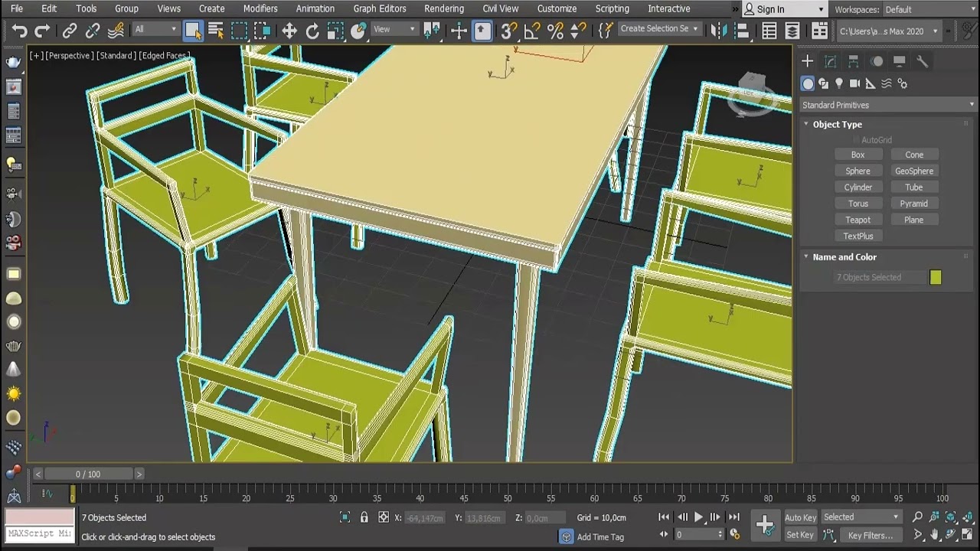Enable the AutoGrid checkbox
980x551 pixels.
point(855,140)
